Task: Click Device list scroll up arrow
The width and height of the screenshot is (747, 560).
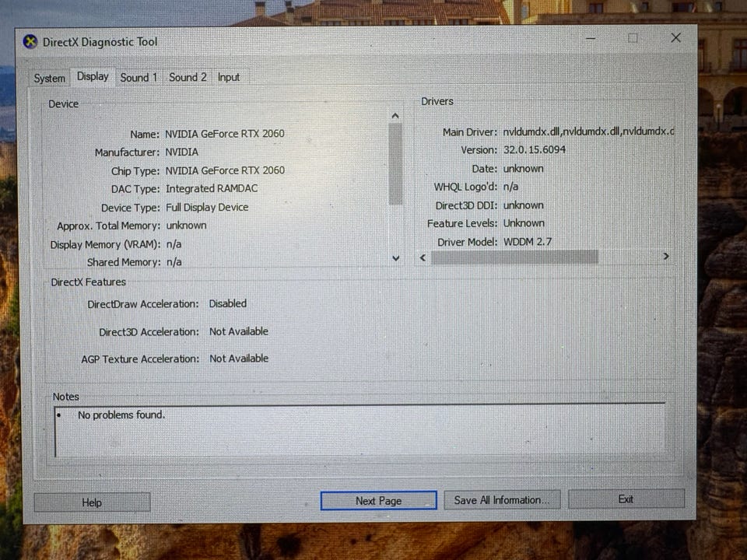Action: (395, 116)
